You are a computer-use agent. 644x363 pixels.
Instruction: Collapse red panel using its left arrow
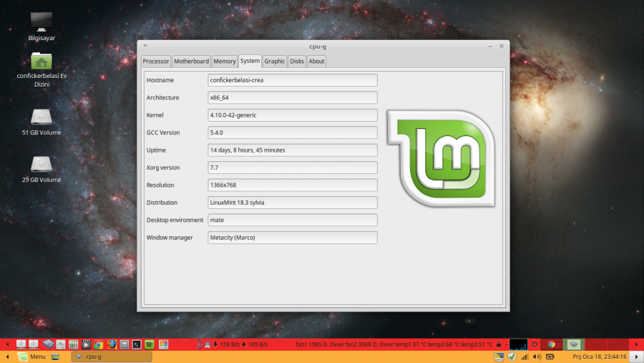click(7, 344)
